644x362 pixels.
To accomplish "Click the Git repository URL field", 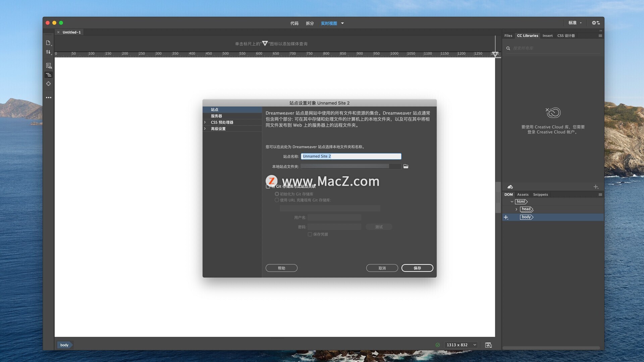I will pyautogui.click(x=330, y=208).
